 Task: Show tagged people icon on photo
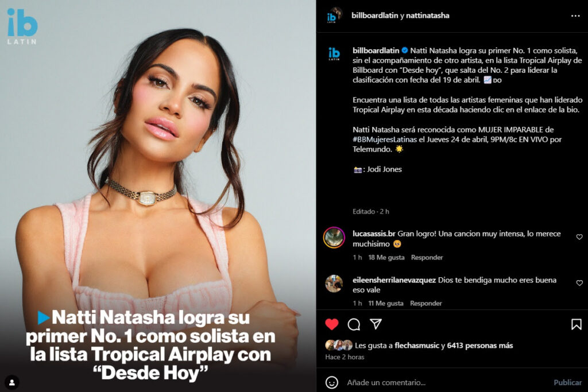pos(12,382)
